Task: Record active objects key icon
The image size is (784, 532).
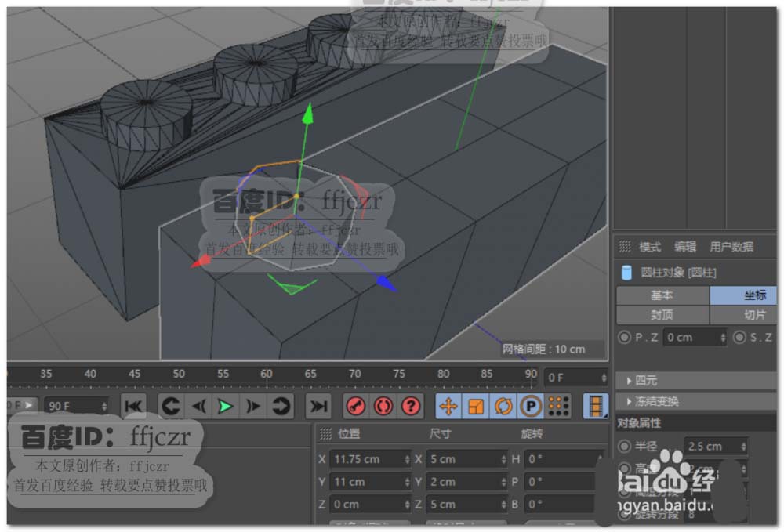Action: click(356, 406)
